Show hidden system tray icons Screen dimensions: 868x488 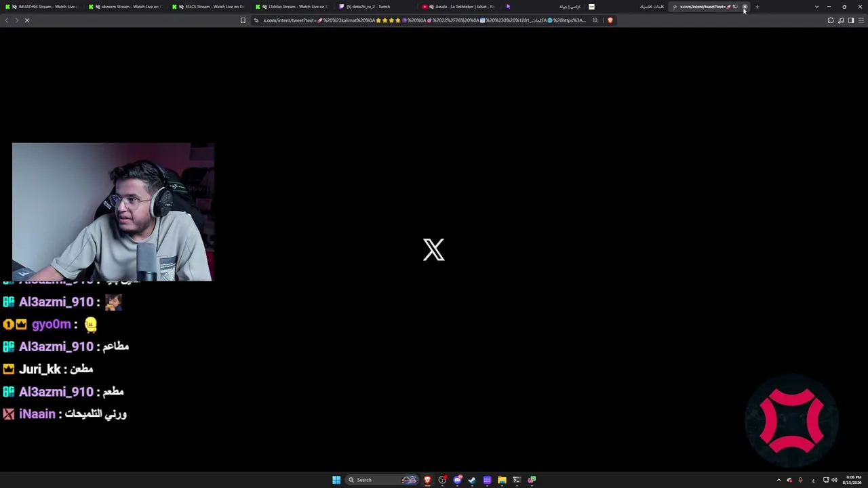pyautogui.click(x=778, y=480)
